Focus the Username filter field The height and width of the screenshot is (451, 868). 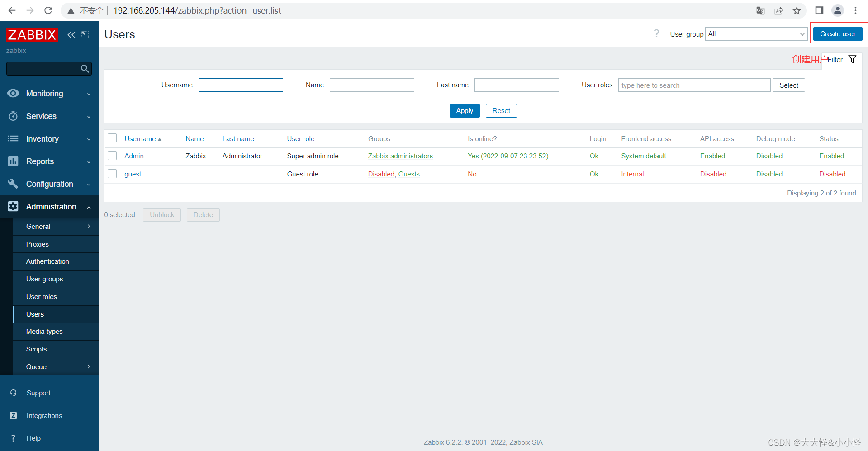241,85
